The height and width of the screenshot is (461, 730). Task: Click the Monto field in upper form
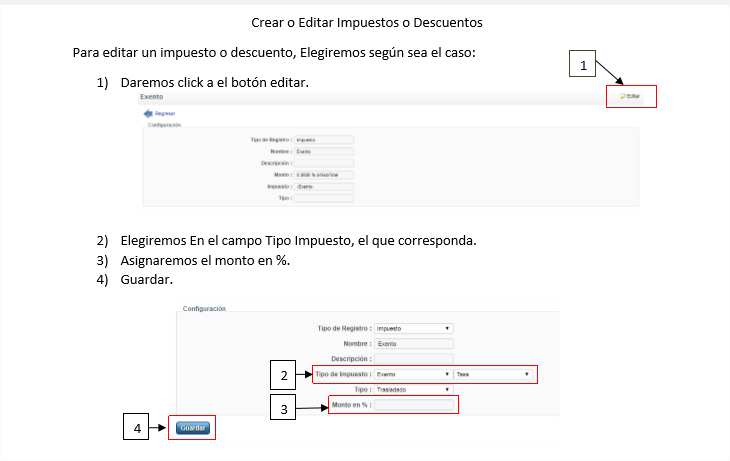pyautogui.click(x=324, y=174)
